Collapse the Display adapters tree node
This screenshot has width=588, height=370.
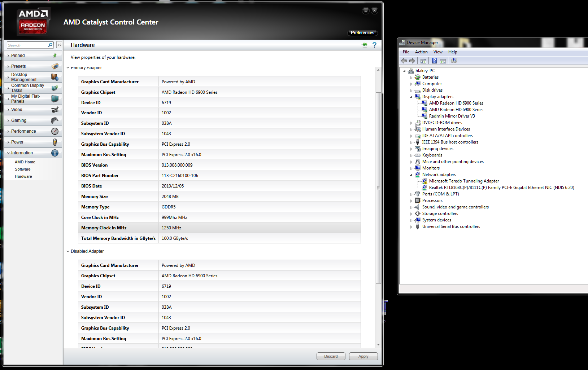pos(411,97)
